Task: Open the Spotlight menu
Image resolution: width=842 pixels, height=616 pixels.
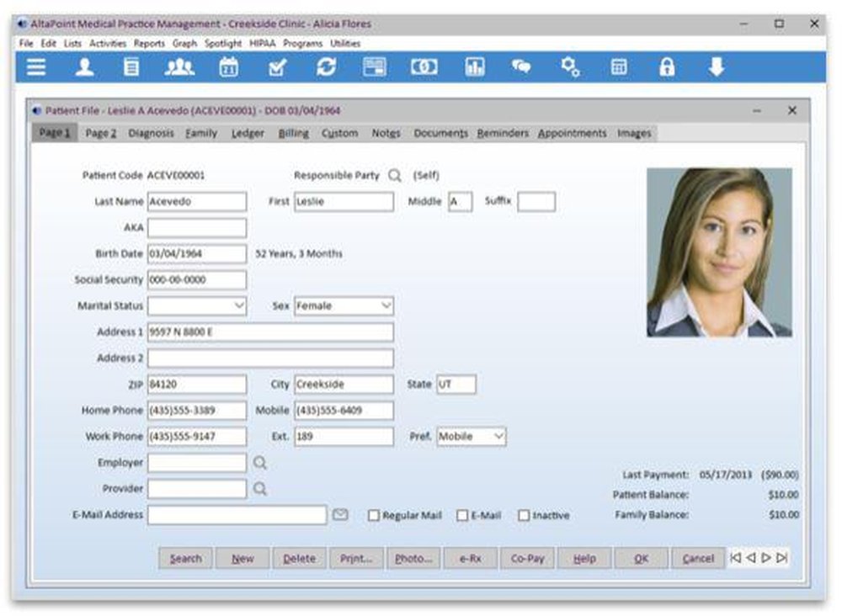Action: click(x=223, y=44)
